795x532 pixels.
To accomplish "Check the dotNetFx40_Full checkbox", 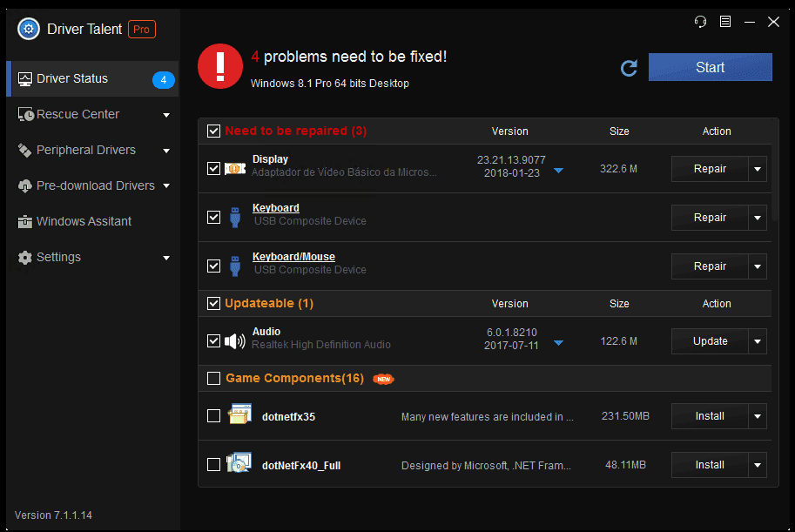I will click(x=213, y=465).
